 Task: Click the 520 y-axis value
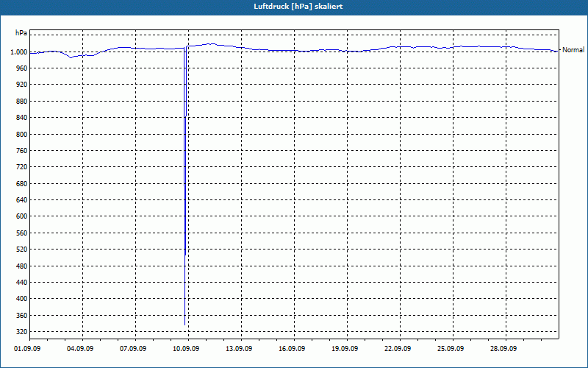point(22,250)
